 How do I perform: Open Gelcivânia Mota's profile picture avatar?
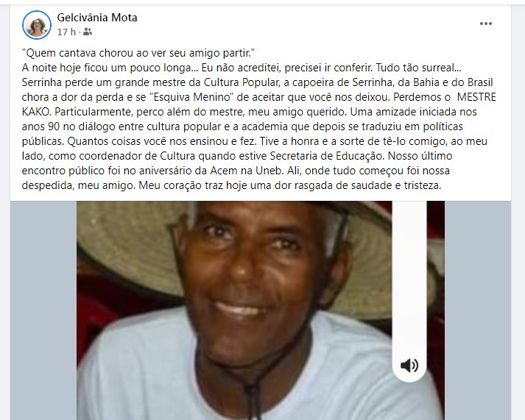[37, 25]
